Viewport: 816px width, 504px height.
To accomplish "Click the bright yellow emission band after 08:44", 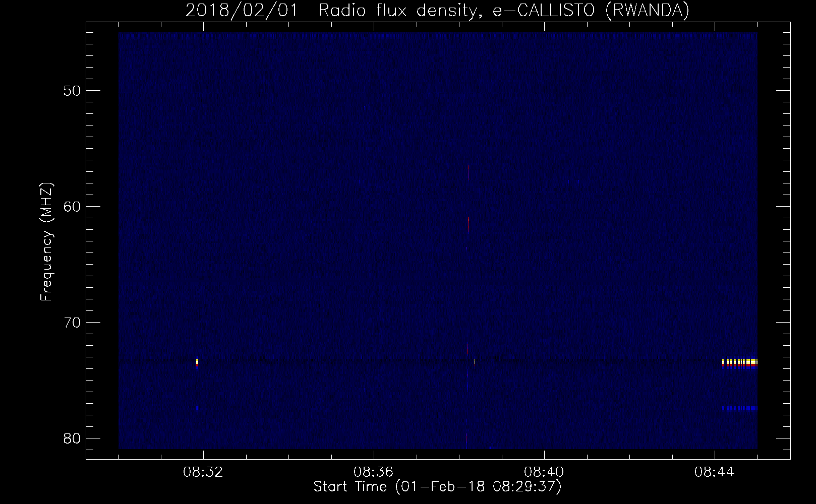I will (740, 363).
